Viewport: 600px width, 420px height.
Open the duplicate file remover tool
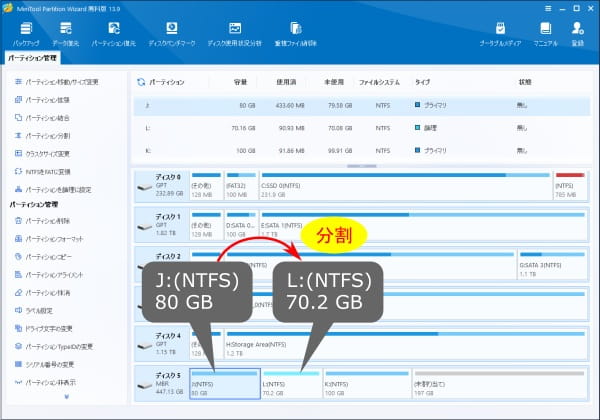pyautogui.click(x=295, y=34)
